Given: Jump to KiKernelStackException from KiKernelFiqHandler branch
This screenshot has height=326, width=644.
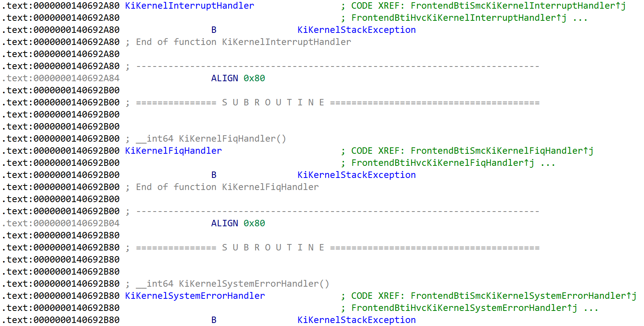Looking at the screenshot, I should click(x=356, y=175).
